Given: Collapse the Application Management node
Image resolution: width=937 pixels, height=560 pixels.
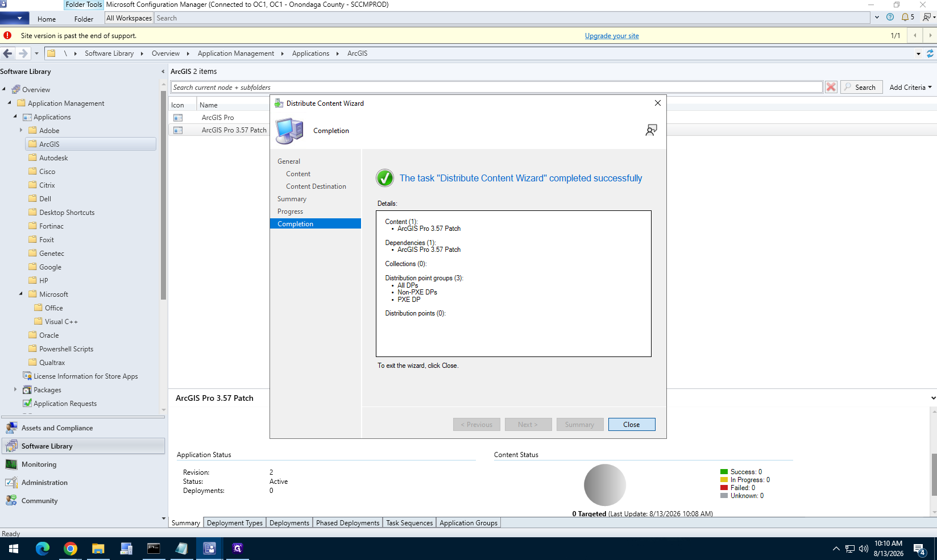Looking at the screenshot, I should coord(10,103).
